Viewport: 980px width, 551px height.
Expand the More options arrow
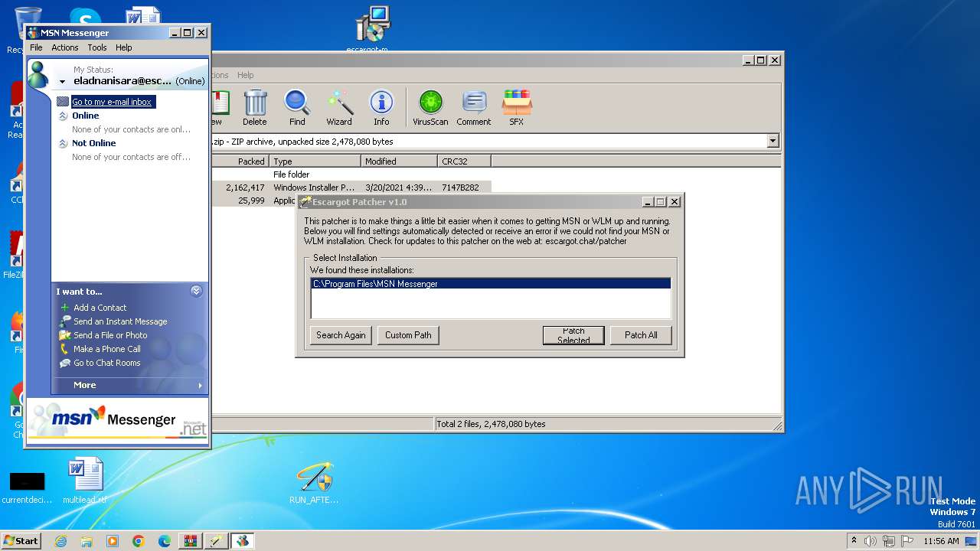click(x=201, y=385)
